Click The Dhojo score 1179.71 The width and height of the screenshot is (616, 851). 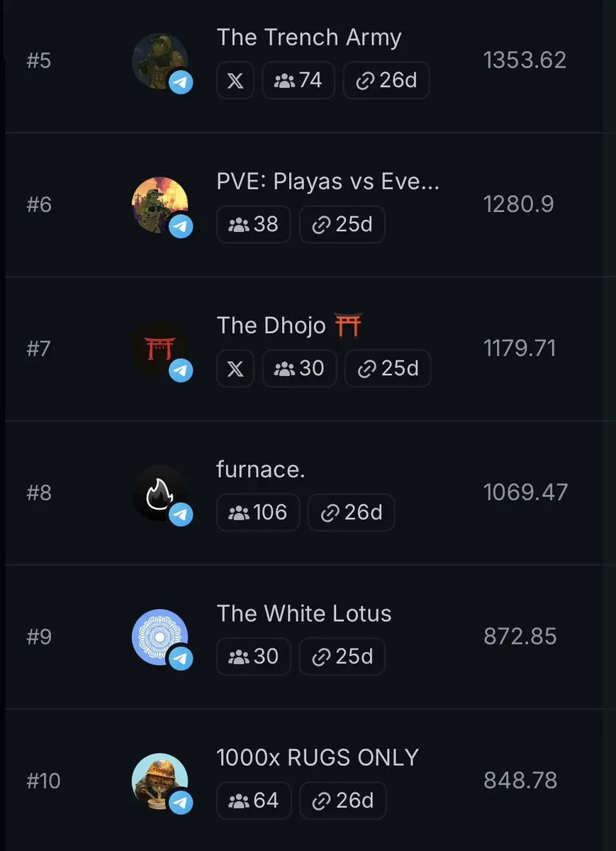[520, 348]
